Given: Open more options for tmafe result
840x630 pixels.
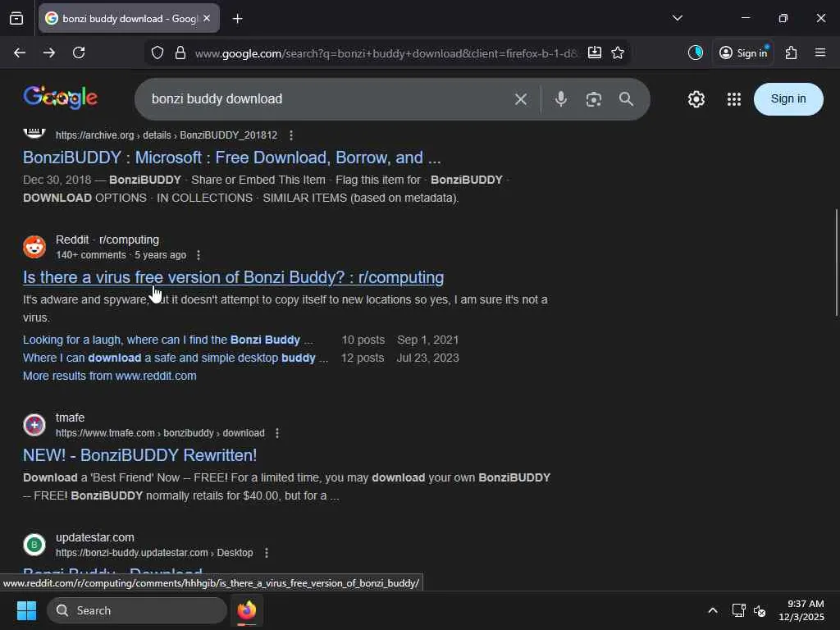Looking at the screenshot, I should (x=277, y=433).
